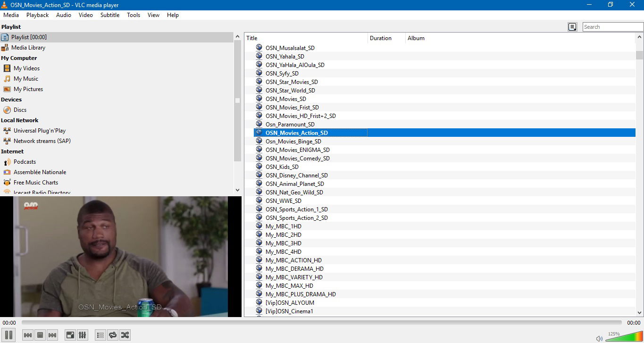
Task: Skip to next media in playlist
Action: tap(52, 335)
